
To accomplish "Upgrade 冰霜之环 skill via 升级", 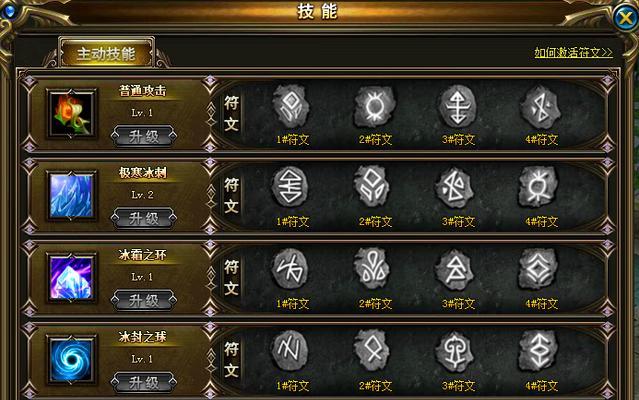I will pos(144,301).
